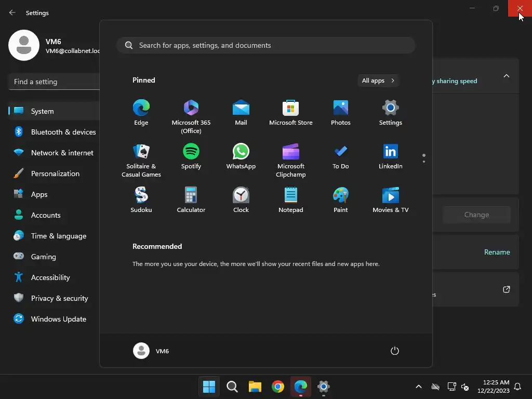
Task: Open taskbar Search icon
Action: pyautogui.click(x=232, y=387)
